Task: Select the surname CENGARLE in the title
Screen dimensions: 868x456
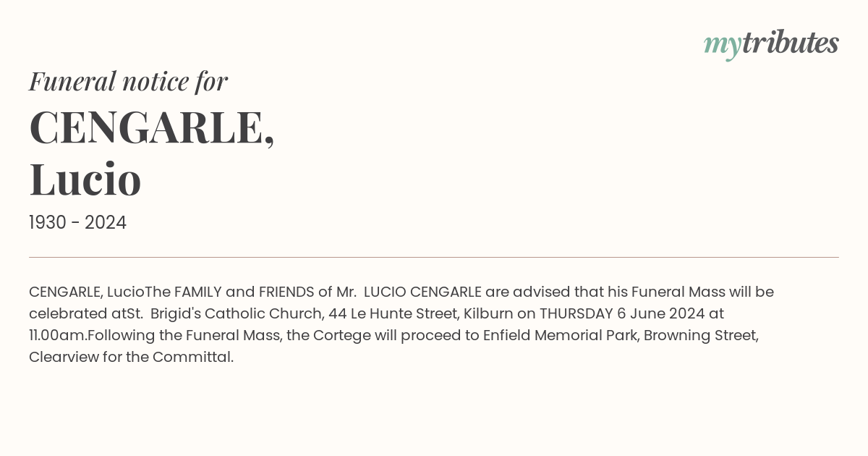Action: coord(148,127)
